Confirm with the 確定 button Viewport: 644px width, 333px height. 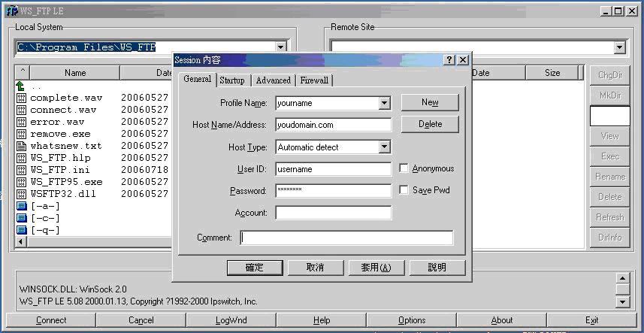point(255,268)
